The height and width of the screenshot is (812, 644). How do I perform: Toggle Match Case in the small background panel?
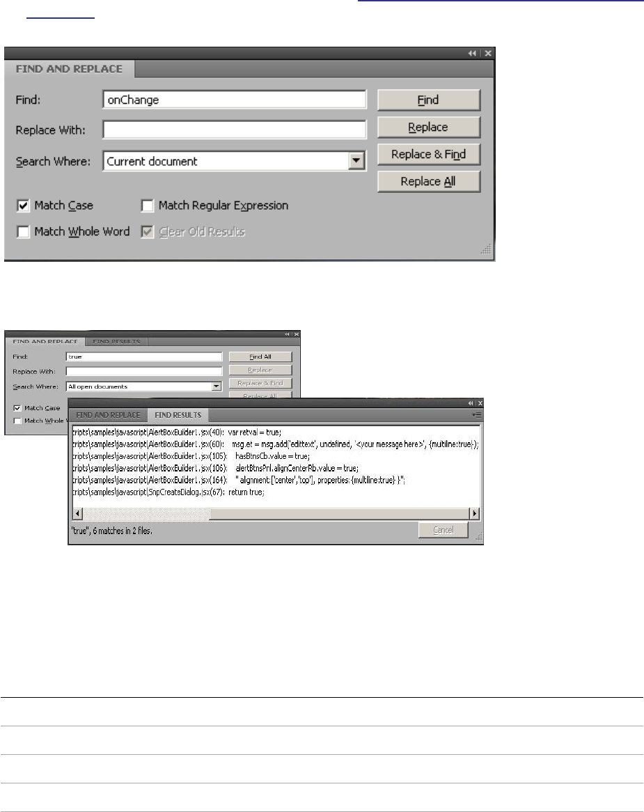[x=17, y=408]
